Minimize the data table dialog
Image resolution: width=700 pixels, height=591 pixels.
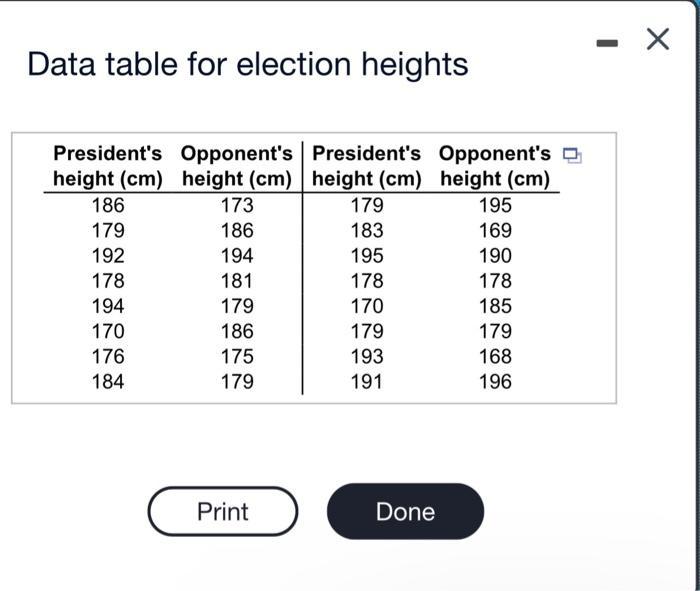pos(607,43)
